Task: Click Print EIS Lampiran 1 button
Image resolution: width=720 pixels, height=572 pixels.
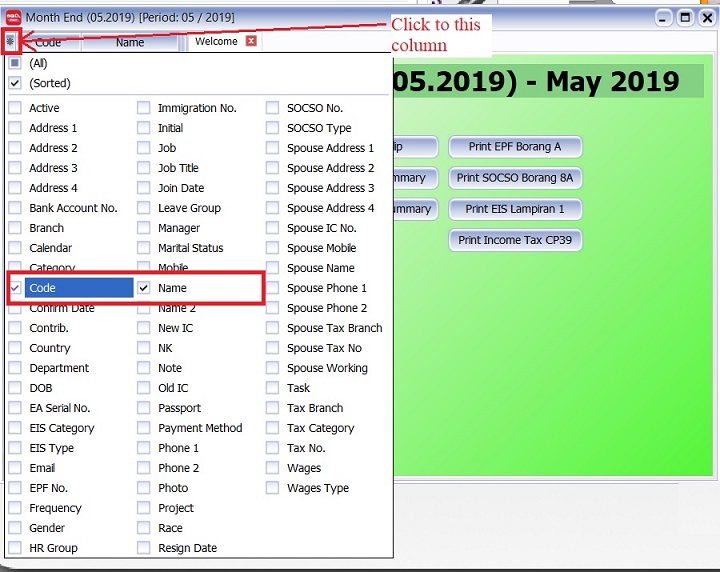Action: click(x=515, y=209)
